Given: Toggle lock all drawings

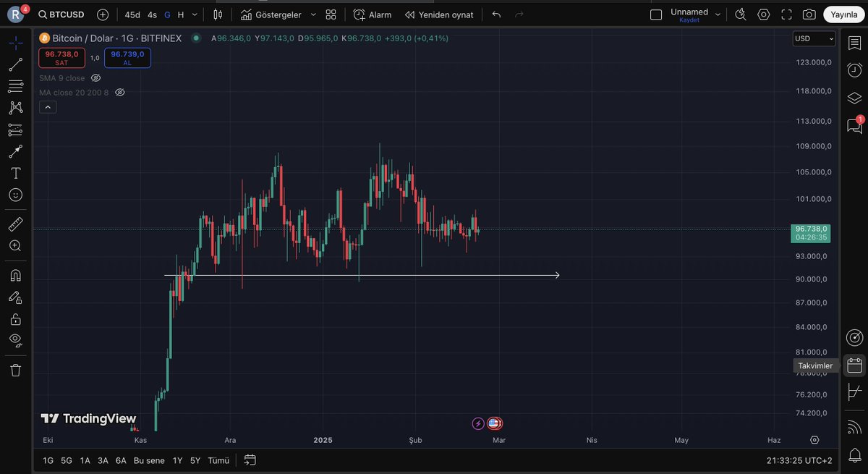Looking at the screenshot, I should coord(15,318).
